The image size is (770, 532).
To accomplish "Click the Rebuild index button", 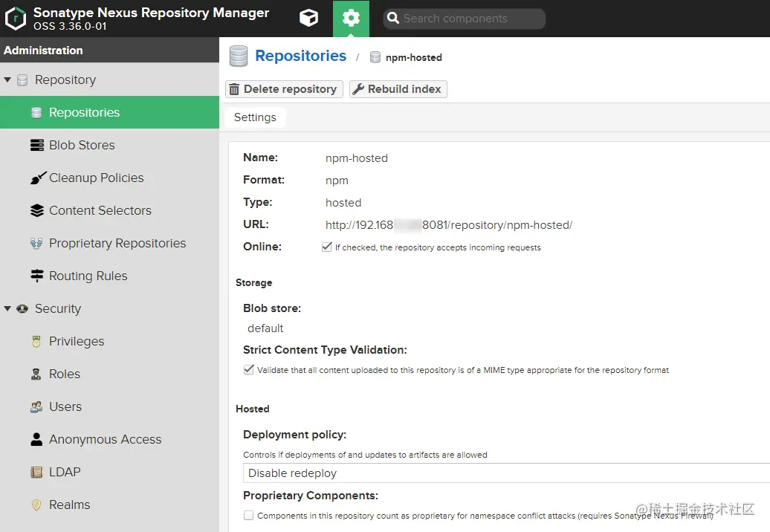I will [x=398, y=89].
